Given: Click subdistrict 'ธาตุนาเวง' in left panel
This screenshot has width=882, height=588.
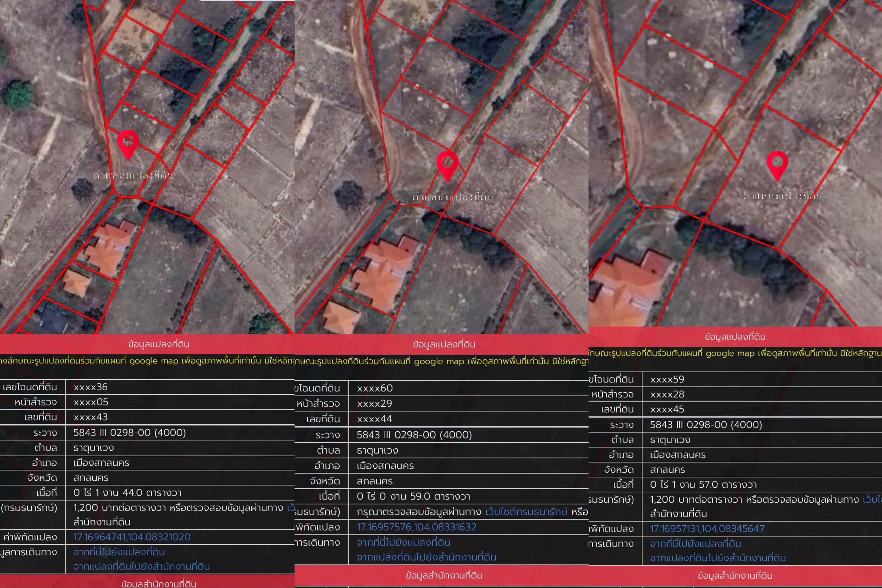Looking at the screenshot, I should [93, 448].
